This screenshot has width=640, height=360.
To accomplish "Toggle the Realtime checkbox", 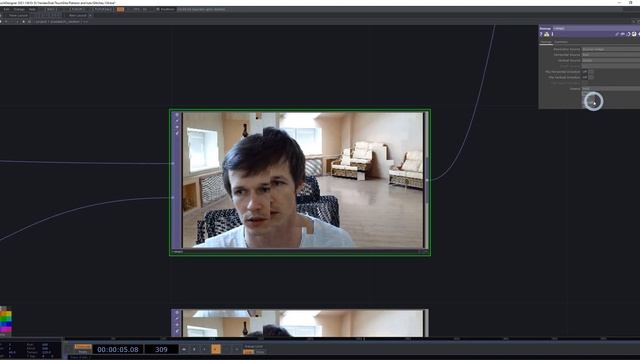I will 158,9.
